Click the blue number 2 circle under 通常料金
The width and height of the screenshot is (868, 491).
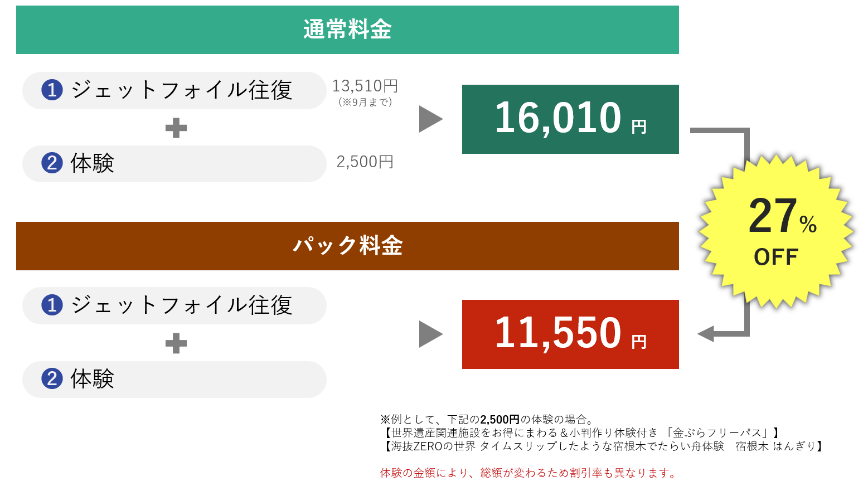(52, 163)
